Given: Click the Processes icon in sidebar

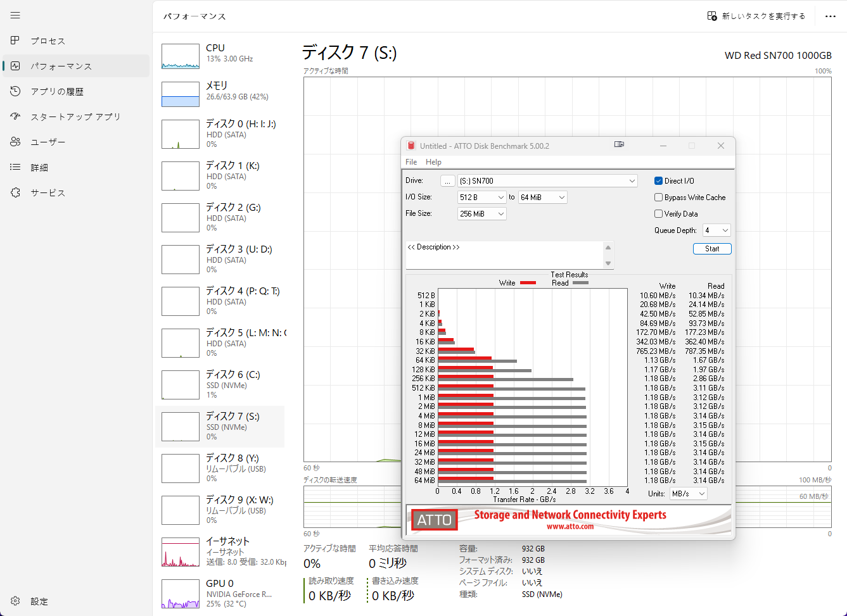Looking at the screenshot, I should [15, 41].
